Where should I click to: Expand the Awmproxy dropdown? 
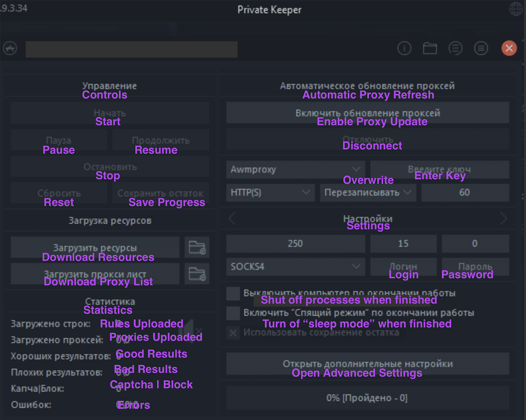[295, 169]
